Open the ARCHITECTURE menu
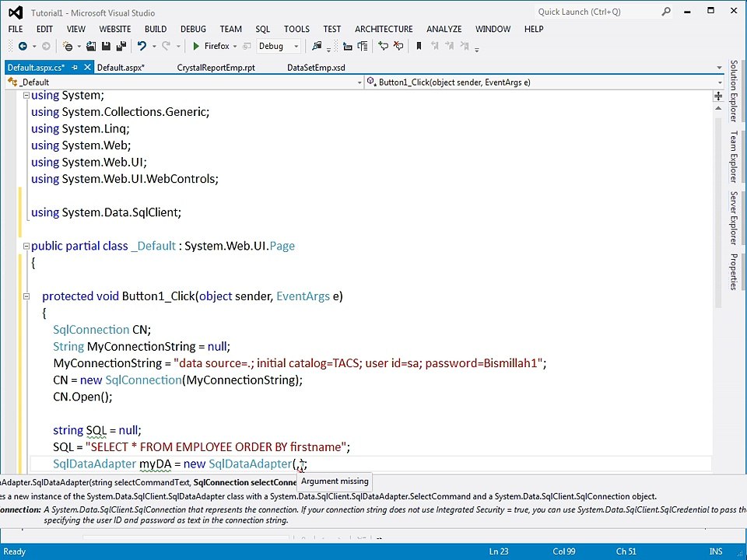 point(384,29)
